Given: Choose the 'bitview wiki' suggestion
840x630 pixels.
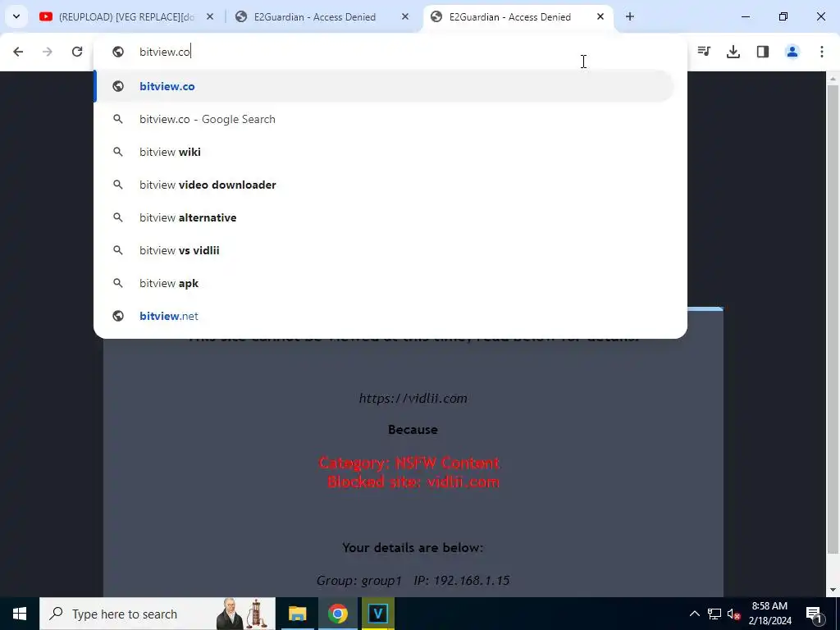Looking at the screenshot, I should pyautogui.click(x=384, y=152).
